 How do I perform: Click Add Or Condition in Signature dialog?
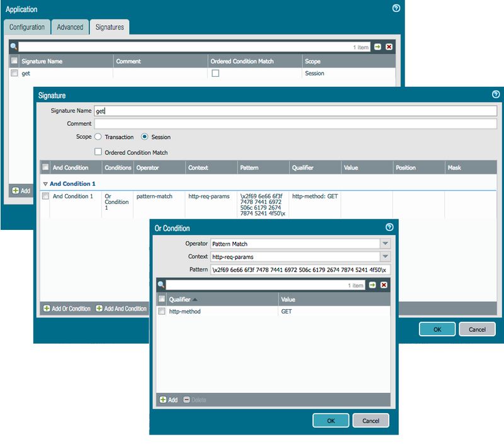coord(67,309)
